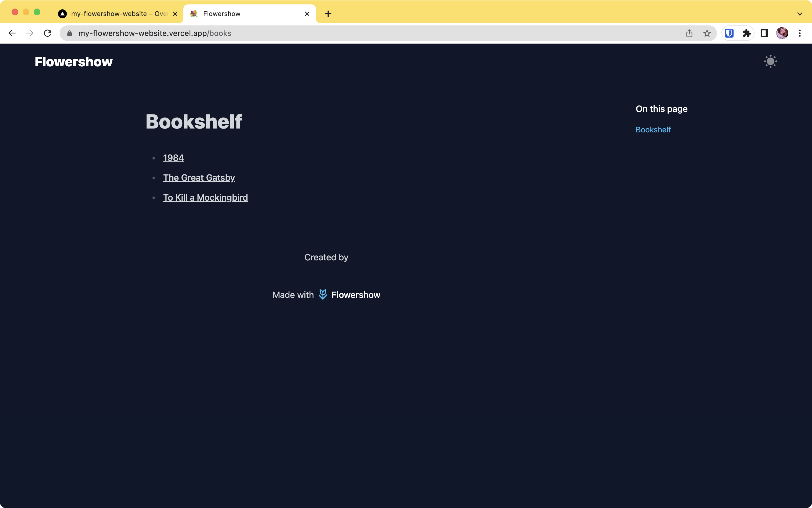Reload the current page
812x508 pixels.
[x=48, y=33]
